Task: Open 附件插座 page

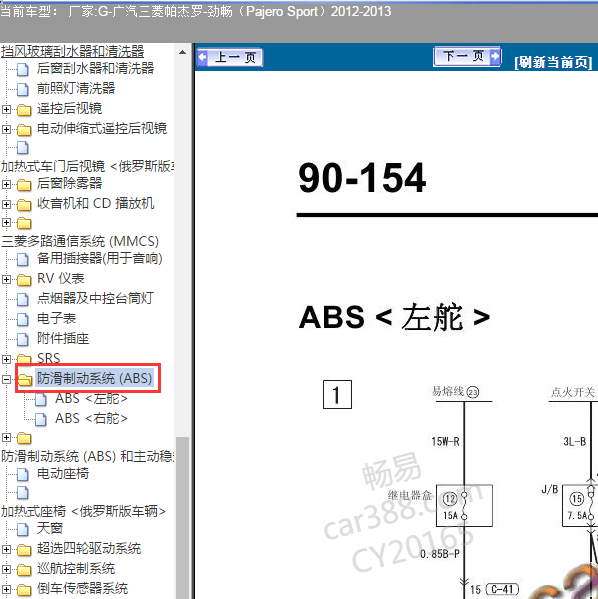Action: tap(63, 338)
